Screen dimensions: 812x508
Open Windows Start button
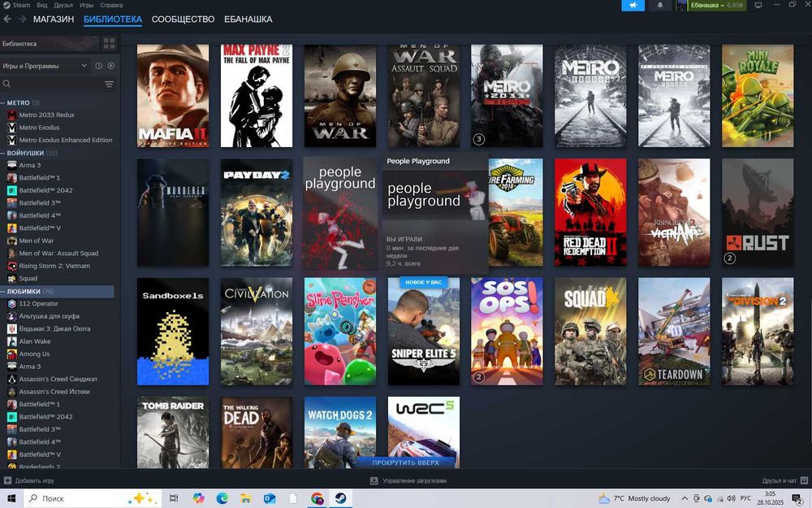point(11,498)
